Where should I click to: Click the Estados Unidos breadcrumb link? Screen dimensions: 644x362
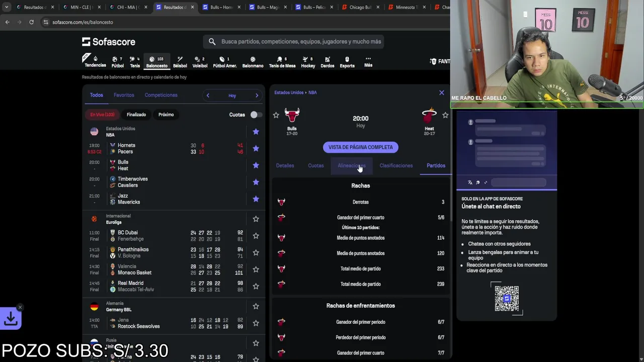pos(289,93)
